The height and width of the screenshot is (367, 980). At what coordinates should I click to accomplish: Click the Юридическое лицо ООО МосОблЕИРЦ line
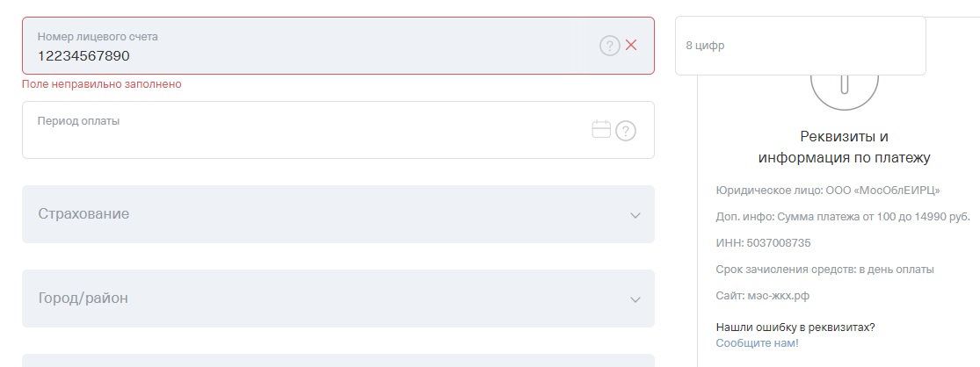(x=829, y=190)
